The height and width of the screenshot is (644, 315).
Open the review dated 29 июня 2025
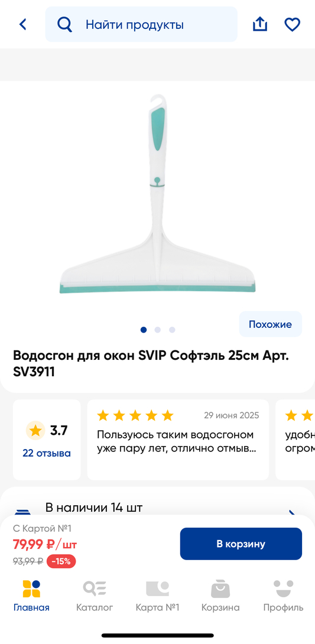point(178,440)
